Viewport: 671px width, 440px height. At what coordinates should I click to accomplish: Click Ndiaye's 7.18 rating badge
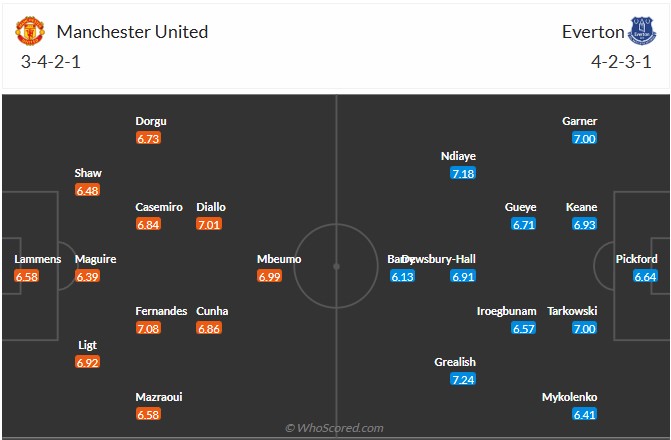tap(462, 174)
